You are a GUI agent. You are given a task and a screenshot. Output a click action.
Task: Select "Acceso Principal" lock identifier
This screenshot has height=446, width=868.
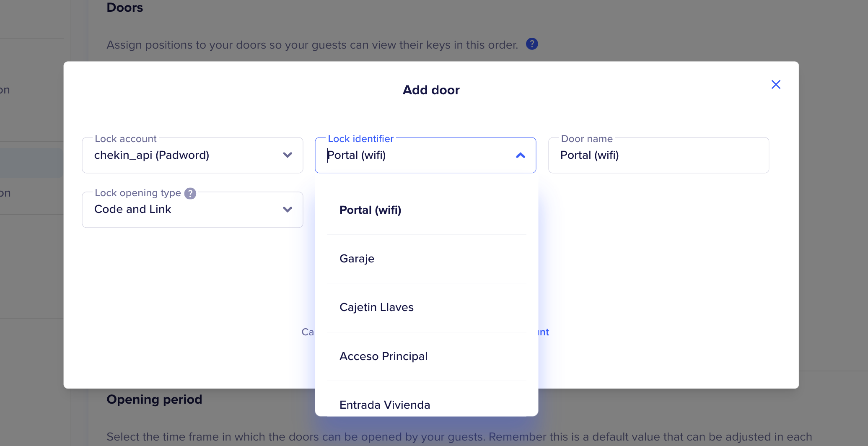point(383,356)
